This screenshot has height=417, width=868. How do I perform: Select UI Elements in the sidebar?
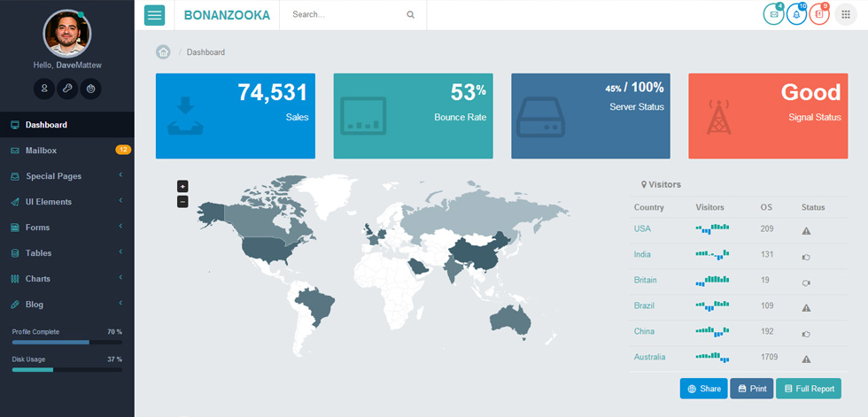pyautogui.click(x=67, y=202)
